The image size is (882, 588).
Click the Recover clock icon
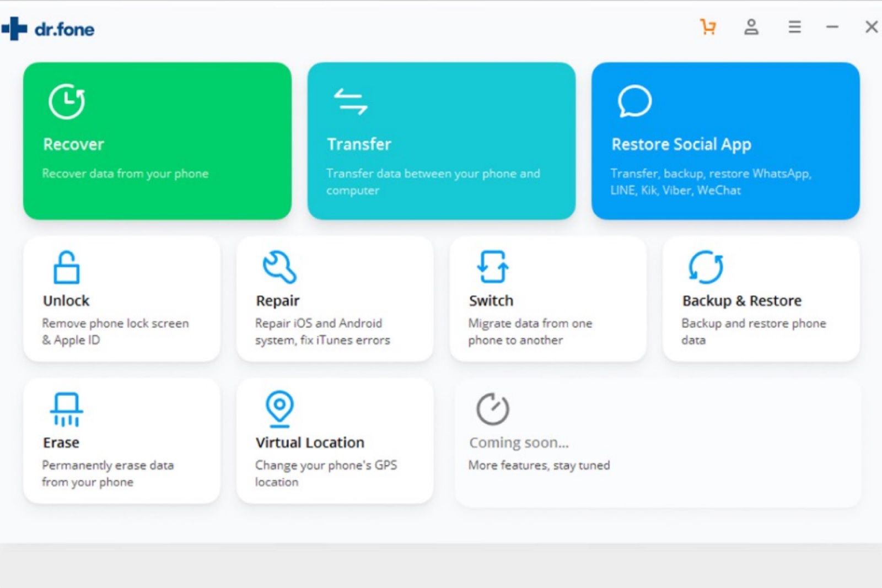67,101
